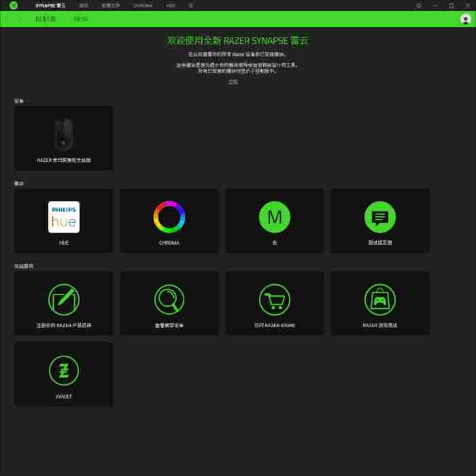The height and width of the screenshot is (476, 476).
Task: Open Razer Store shopping cart tile
Action: pyautogui.click(x=275, y=303)
